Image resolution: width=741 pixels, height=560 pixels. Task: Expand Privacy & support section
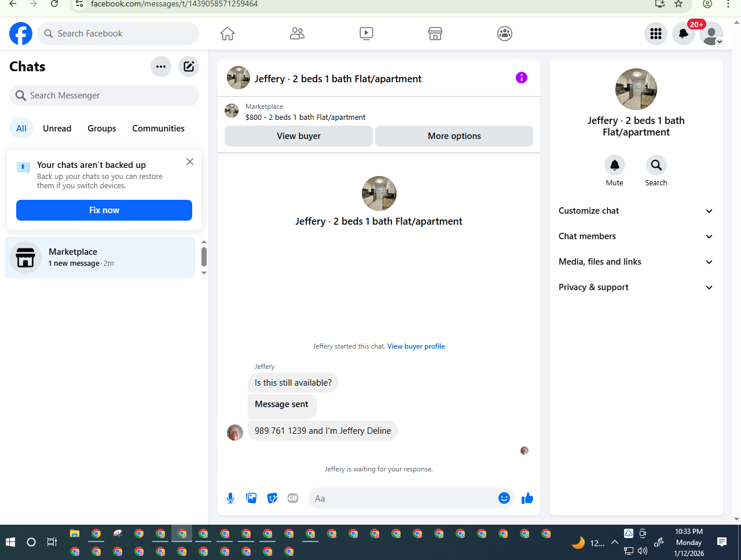[x=636, y=287]
